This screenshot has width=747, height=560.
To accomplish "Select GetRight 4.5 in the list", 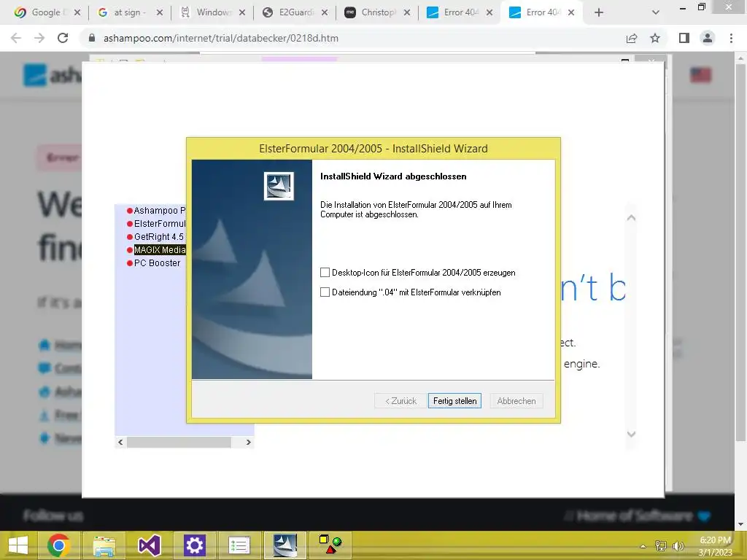I will click(158, 237).
